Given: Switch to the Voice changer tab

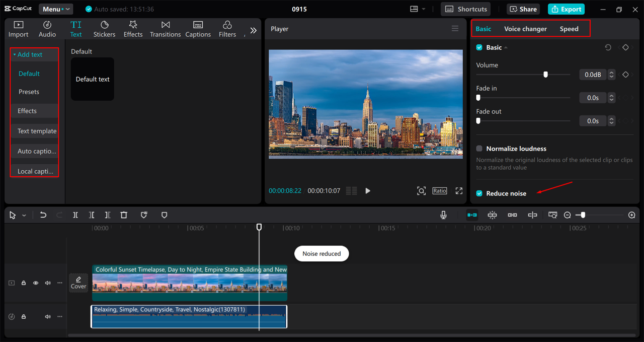Looking at the screenshot, I should tap(525, 29).
